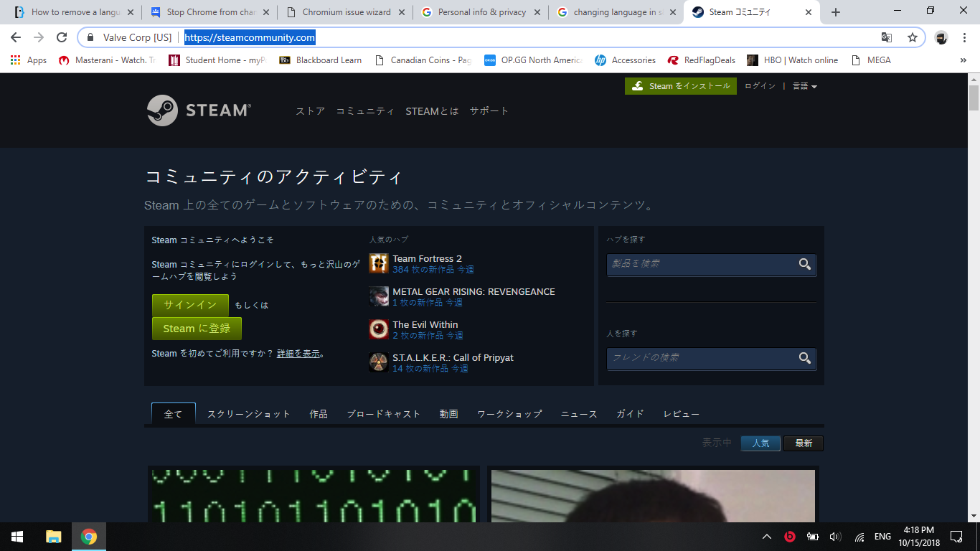Reload the page with the refresh button
980x551 pixels.
coord(62,37)
